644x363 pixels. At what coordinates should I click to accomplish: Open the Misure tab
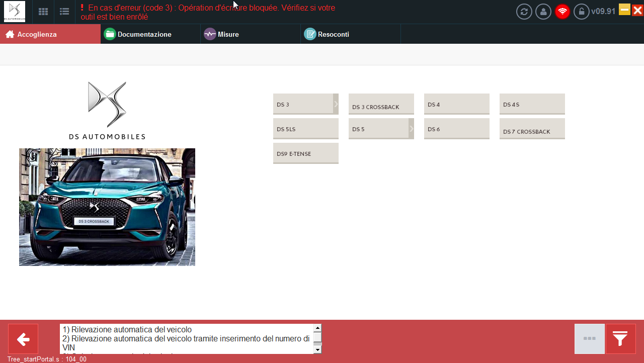251,34
